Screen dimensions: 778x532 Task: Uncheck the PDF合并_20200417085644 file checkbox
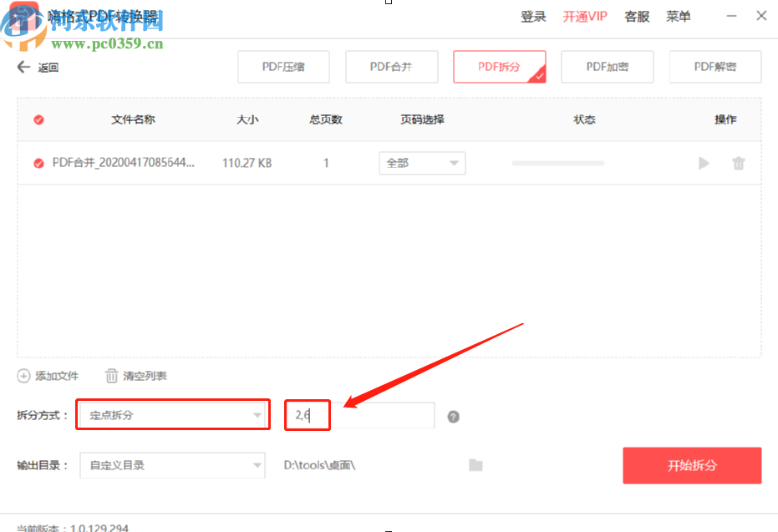[38, 163]
